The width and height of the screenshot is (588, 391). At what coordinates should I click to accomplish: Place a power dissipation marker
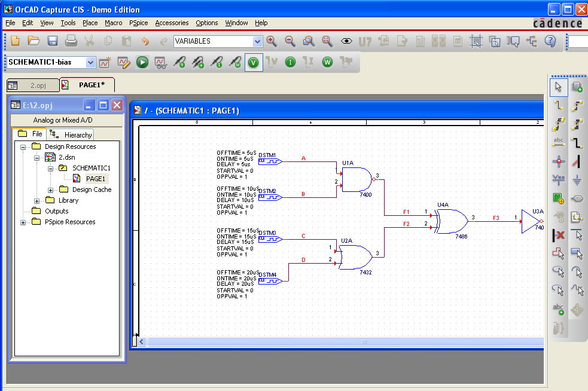pyautogui.click(x=234, y=62)
